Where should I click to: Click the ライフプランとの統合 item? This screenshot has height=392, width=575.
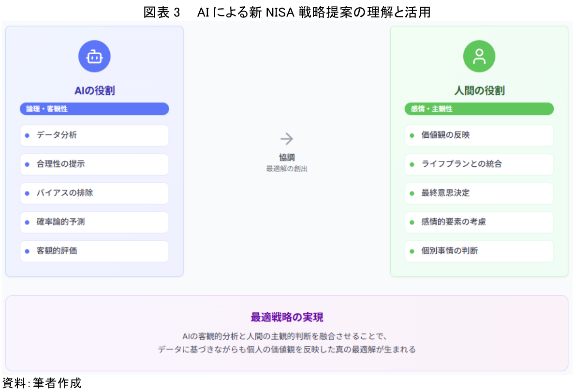[479, 164]
